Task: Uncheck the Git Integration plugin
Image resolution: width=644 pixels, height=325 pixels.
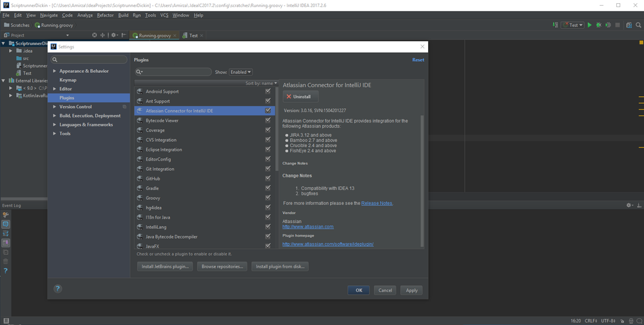Action: (x=268, y=169)
